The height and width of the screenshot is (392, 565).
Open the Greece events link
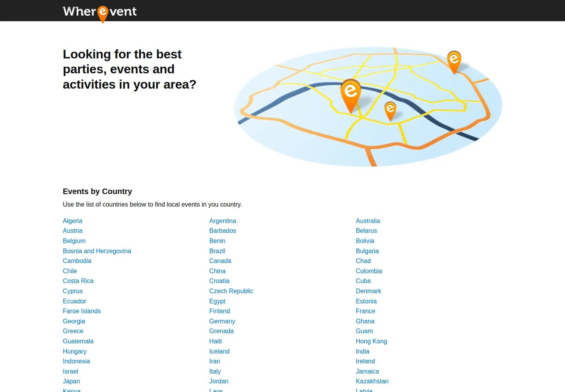pos(73,331)
